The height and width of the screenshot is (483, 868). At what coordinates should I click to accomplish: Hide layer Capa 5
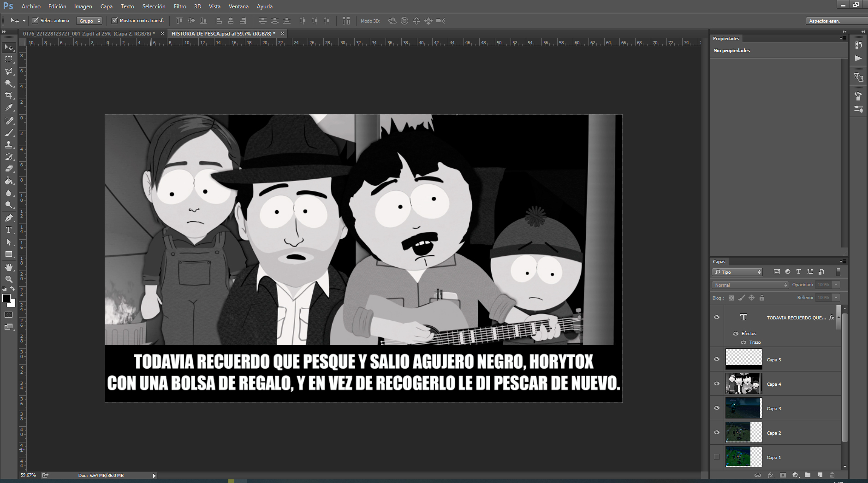717,359
